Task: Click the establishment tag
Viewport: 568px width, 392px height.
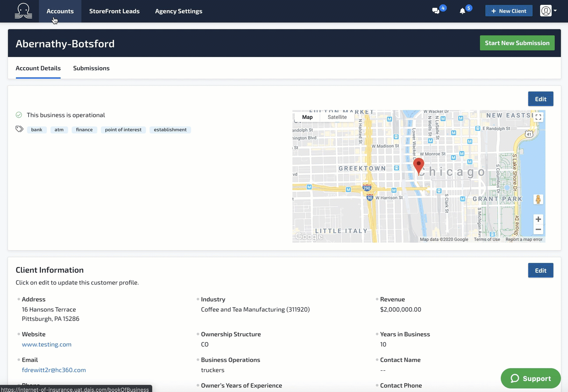Action: 170,129
